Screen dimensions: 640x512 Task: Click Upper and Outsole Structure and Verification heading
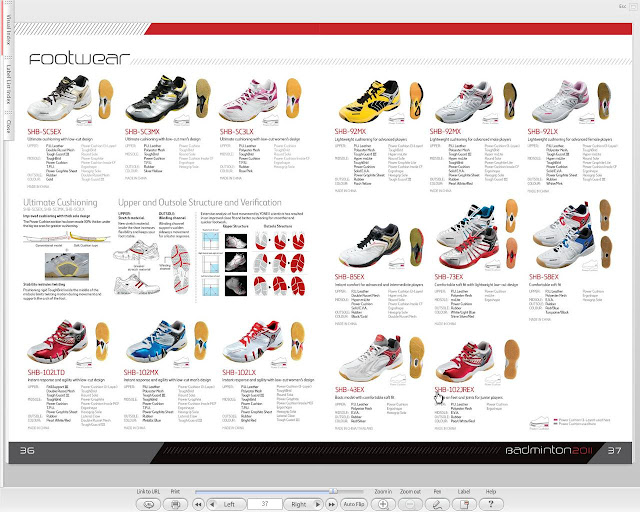click(x=200, y=203)
